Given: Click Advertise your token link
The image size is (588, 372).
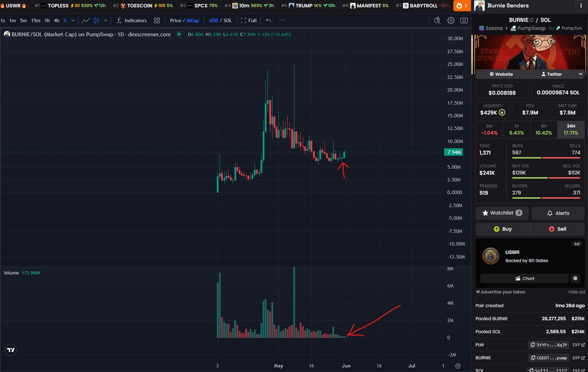Looking at the screenshot, I should tap(500, 292).
